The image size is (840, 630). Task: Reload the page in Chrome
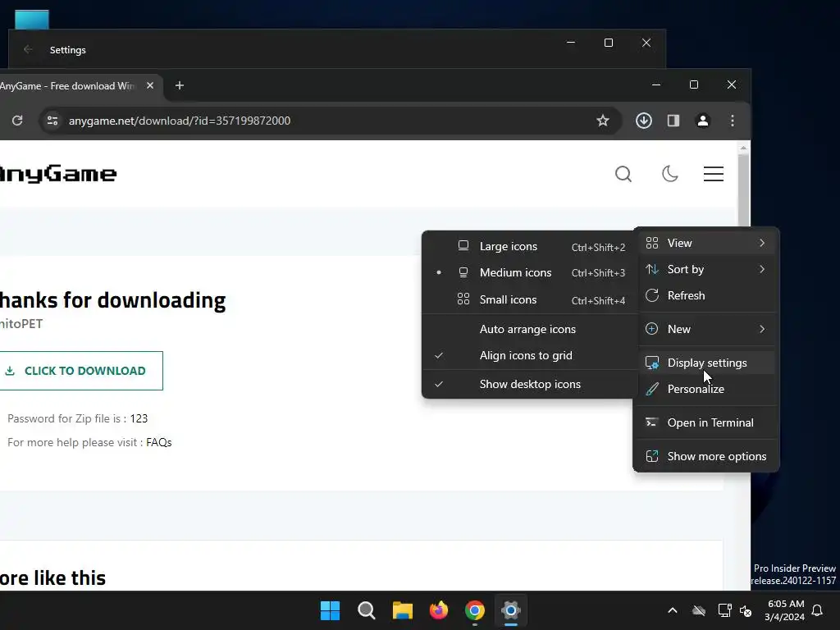pyautogui.click(x=17, y=121)
